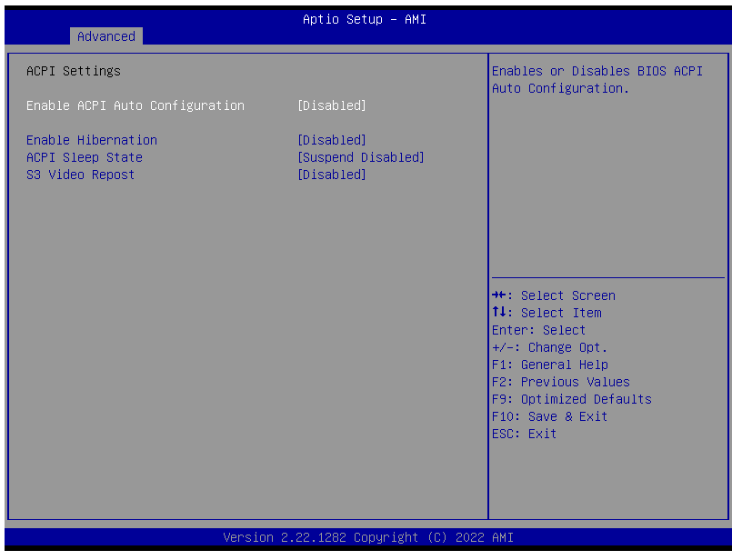742x560 pixels.
Task: Select the S3 Video Repost label
Action: [x=80, y=175]
